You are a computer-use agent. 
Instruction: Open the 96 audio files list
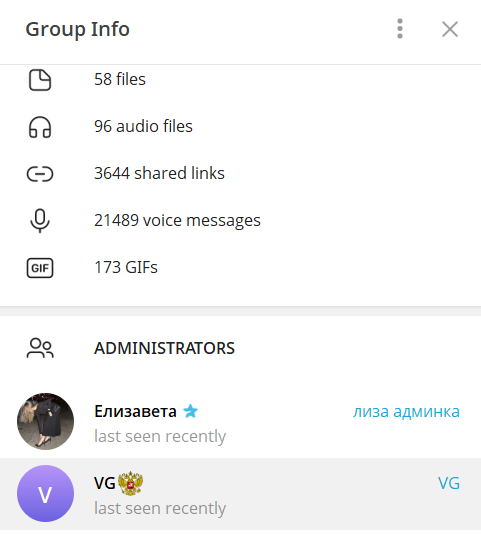pyautogui.click(x=240, y=126)
